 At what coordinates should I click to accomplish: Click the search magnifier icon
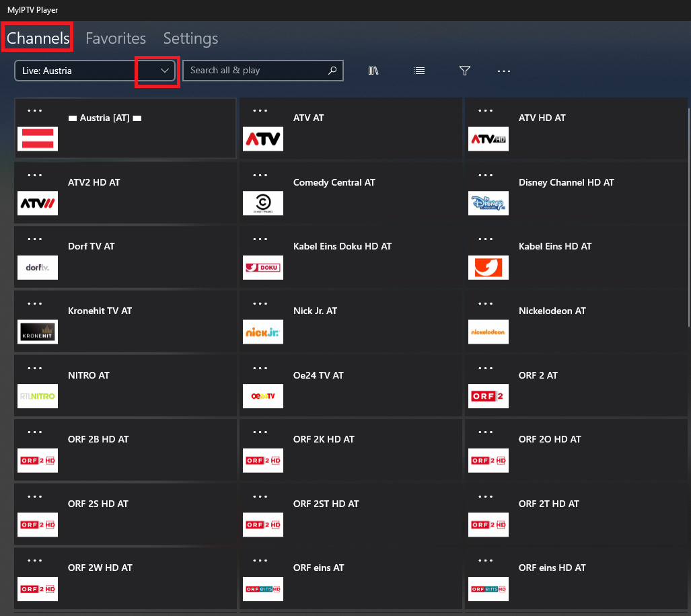click(333, 71)
